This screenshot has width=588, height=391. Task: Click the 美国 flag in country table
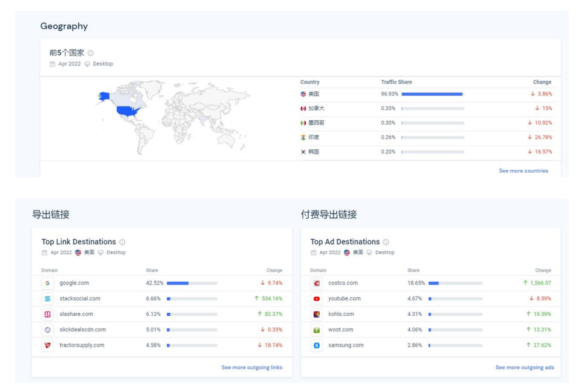pos(303,94)
